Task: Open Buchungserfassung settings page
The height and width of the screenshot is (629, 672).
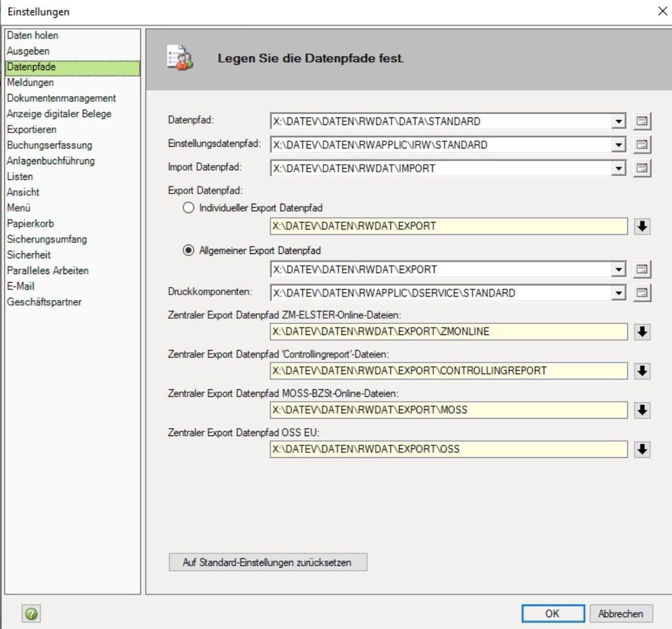Action: (x=73, y=146)
